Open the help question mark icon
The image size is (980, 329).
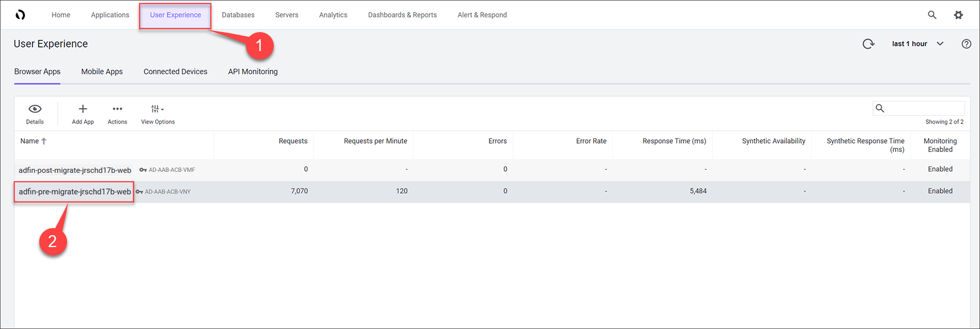(966, 44)
